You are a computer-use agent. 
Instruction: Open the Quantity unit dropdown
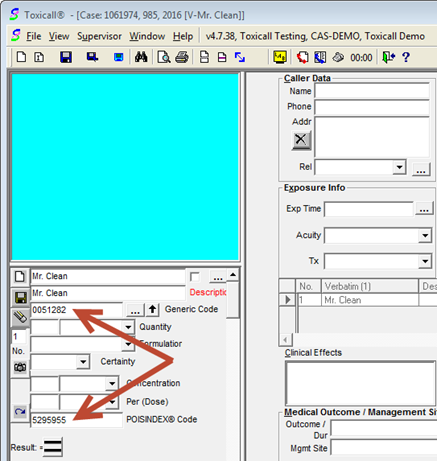tap(128, 327)
